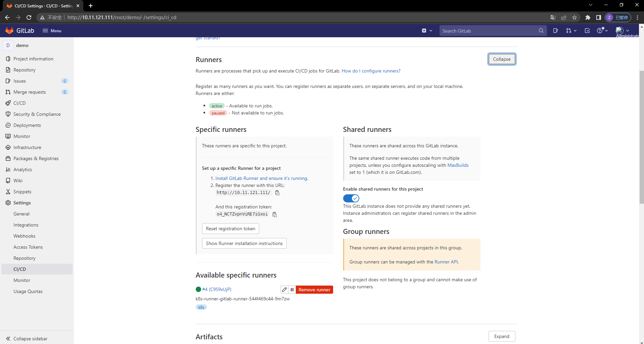
Task: Click the page vertical scrollbar
Action: pos(641,137)
